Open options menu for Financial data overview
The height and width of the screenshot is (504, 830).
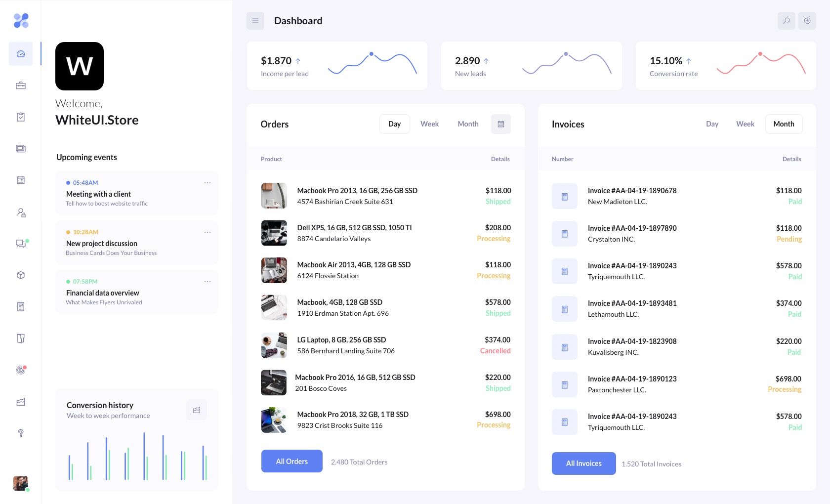[207, 282]
